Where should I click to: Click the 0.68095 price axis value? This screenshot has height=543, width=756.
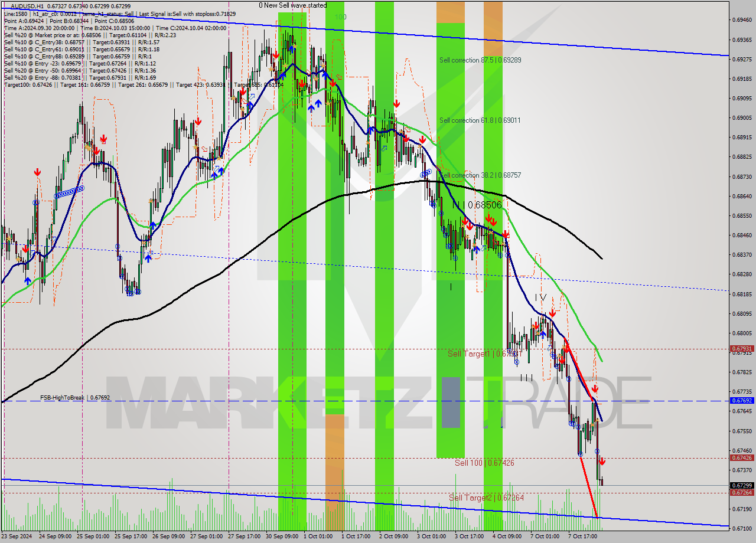742,313
